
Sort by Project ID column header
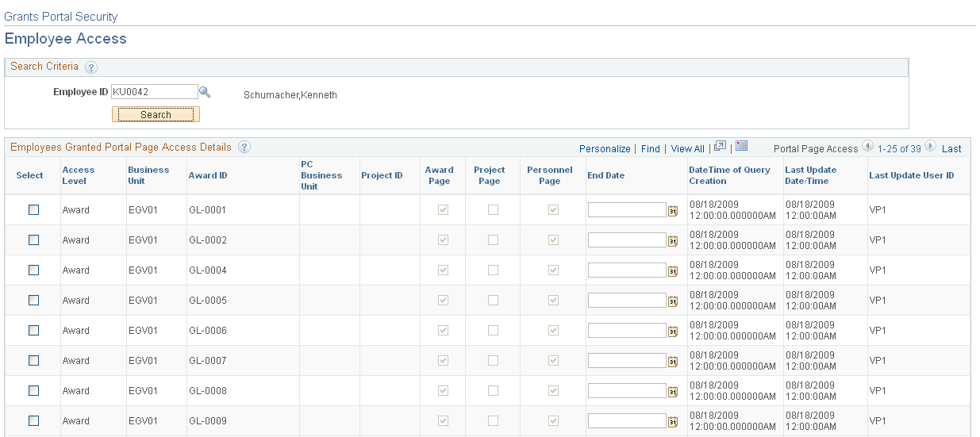pyautogui.click(x=382, y=175)
